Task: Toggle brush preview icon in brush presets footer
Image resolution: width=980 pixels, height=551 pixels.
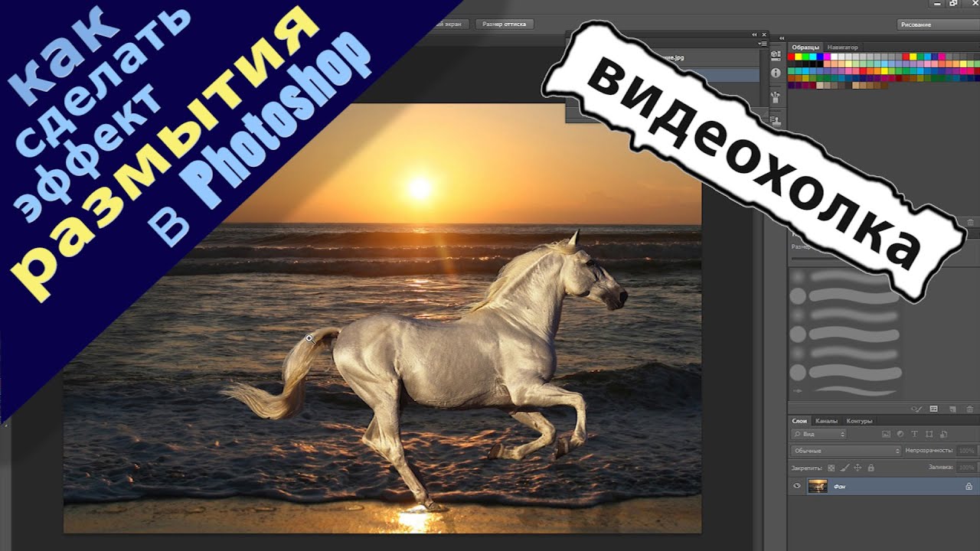Action: tap(916, 409)
